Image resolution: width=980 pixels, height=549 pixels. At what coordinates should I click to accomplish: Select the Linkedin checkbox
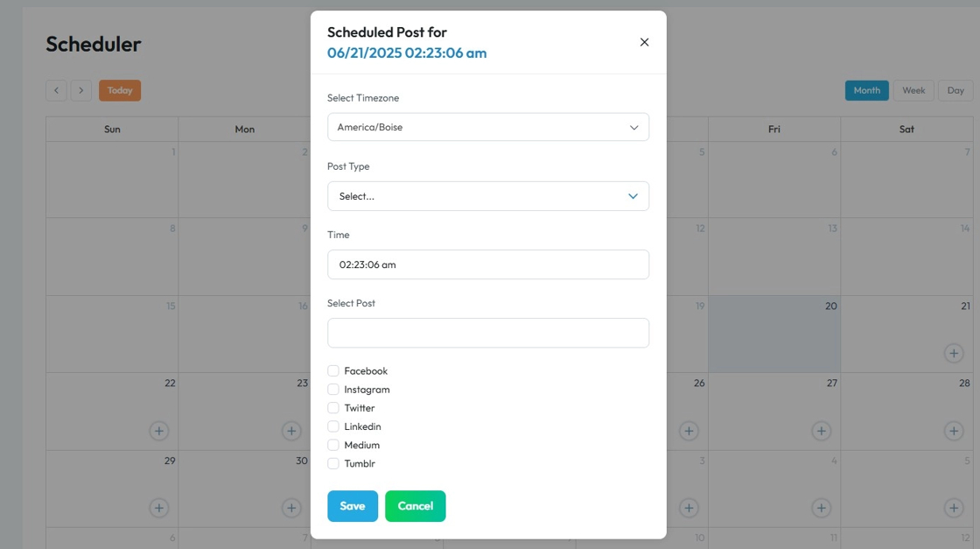(333, 426)
